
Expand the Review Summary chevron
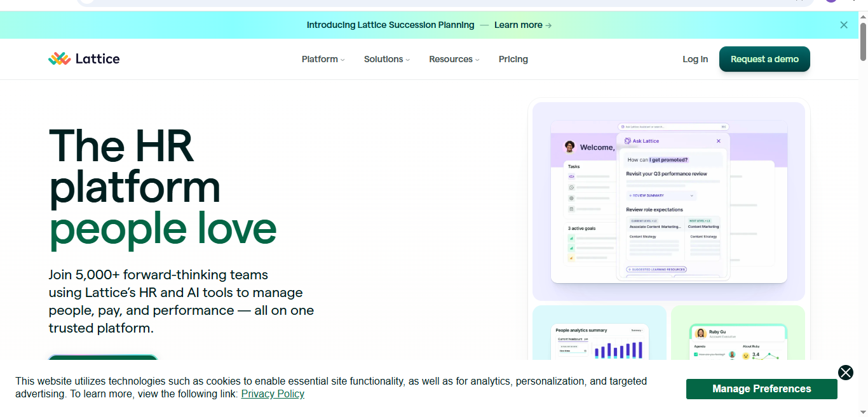(692, 195)
